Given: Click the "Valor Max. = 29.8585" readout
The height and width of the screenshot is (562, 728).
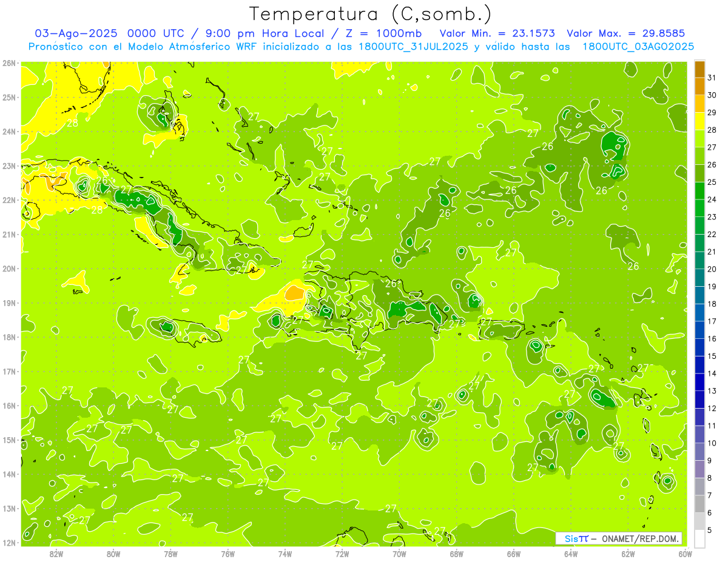Looking at the screenshot, I should tap(627, 33).
